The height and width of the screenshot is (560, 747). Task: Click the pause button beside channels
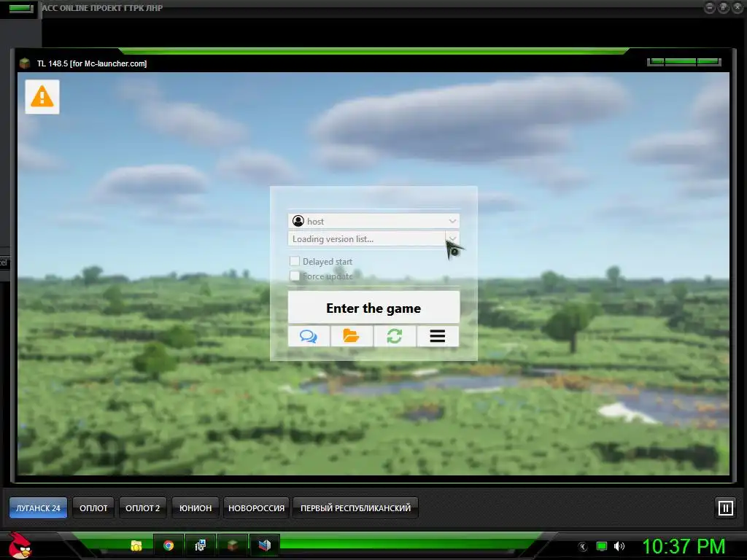coord(726,508)
